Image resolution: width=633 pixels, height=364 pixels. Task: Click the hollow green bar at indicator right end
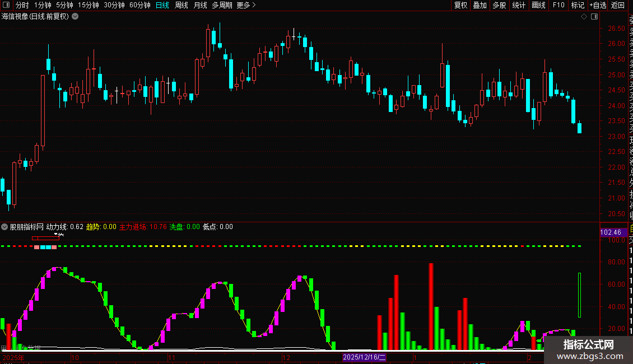click(579, 295)
